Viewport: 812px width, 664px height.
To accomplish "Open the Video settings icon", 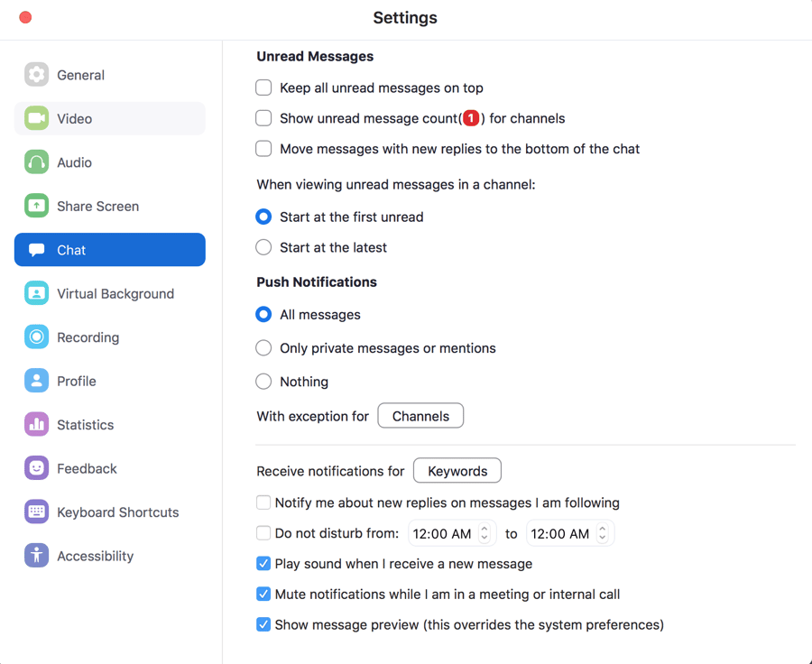I will 36,118.
